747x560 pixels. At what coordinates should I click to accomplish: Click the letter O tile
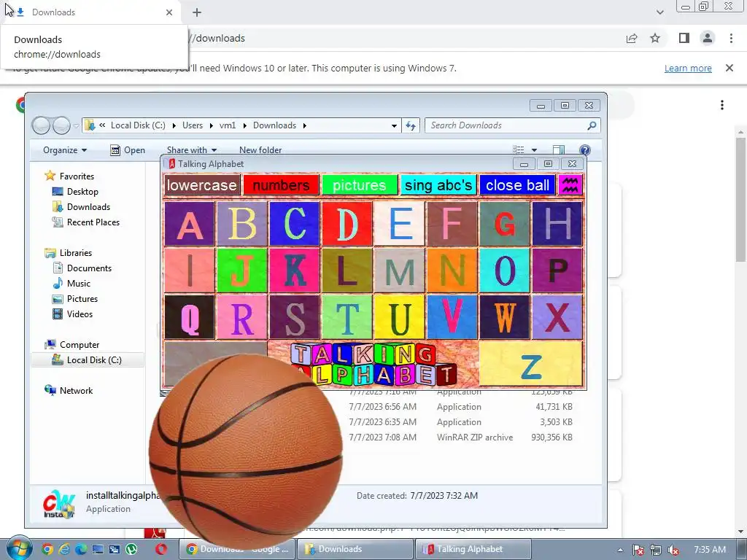point(505,270)
